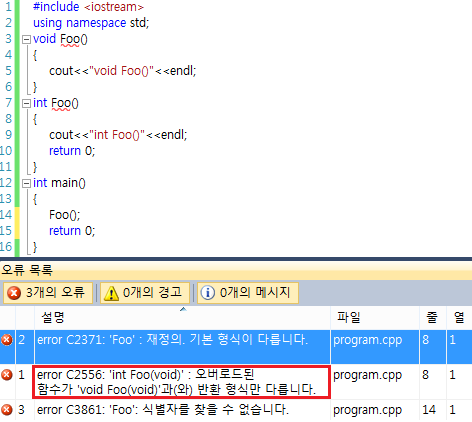Collapse the int Foo() function block
The height and width of the screenshot is (422, 472).
(x=26, y=104)
